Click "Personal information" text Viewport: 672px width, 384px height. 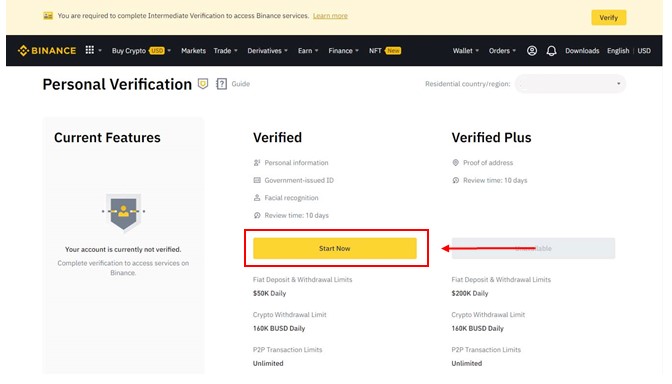(x=296, y=163)
